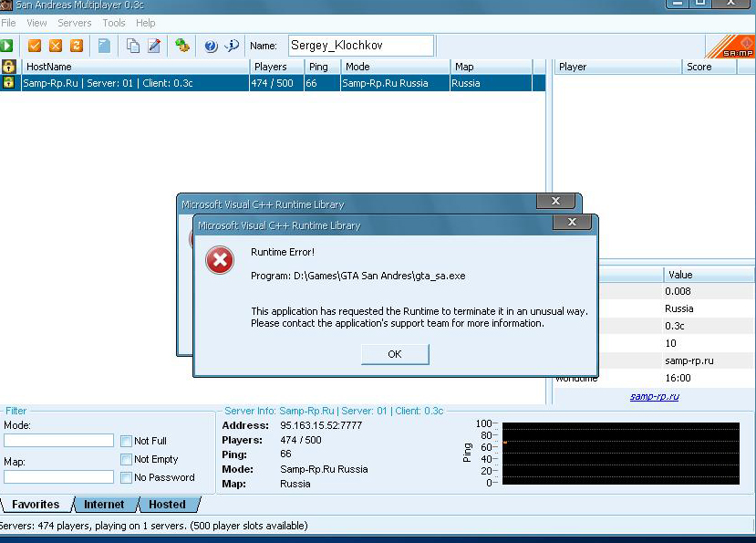Click the About info icon
Screen dimensions: 756x543
click(x=232, y=46)
